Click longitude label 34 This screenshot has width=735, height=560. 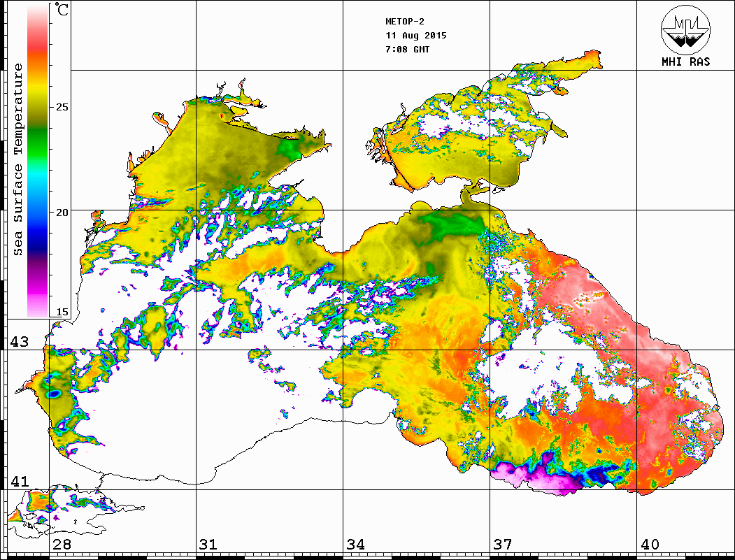[x=356, y=544]
